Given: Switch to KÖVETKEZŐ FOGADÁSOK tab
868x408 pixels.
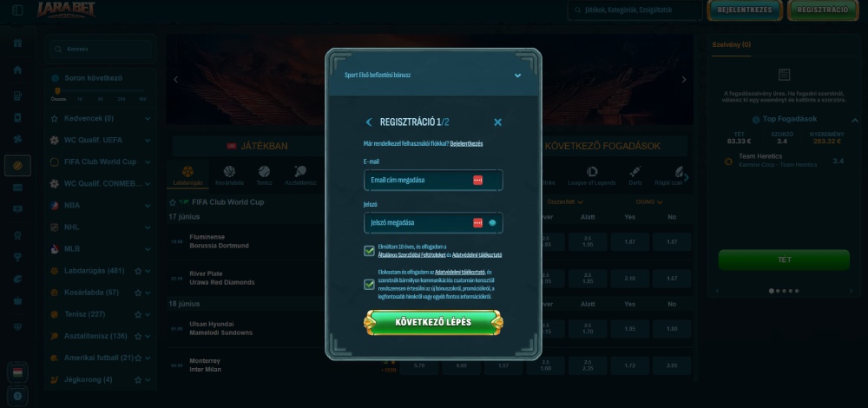Looking at the screenshot, I should 603,146.
